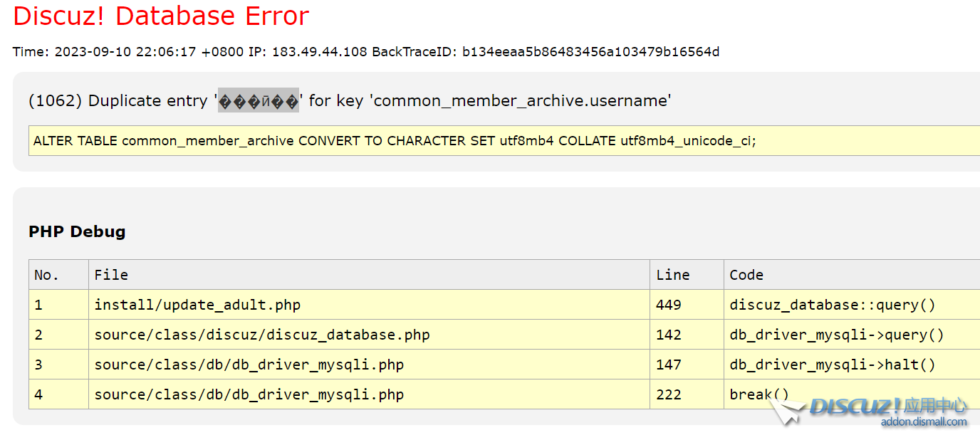Click the db_driver_mysqli->query() code cell
This screenshot has width=980, height=440.
click(x=837, y=335)
